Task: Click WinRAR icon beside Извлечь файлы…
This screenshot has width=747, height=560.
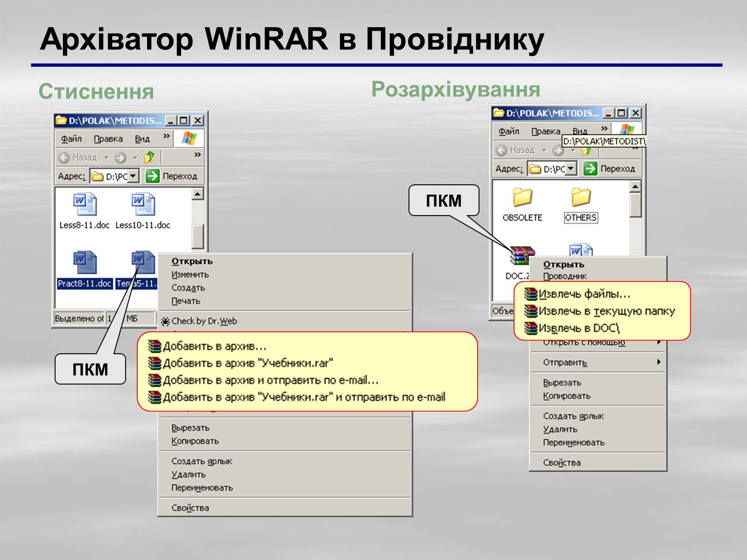Action: click(531, 294)
